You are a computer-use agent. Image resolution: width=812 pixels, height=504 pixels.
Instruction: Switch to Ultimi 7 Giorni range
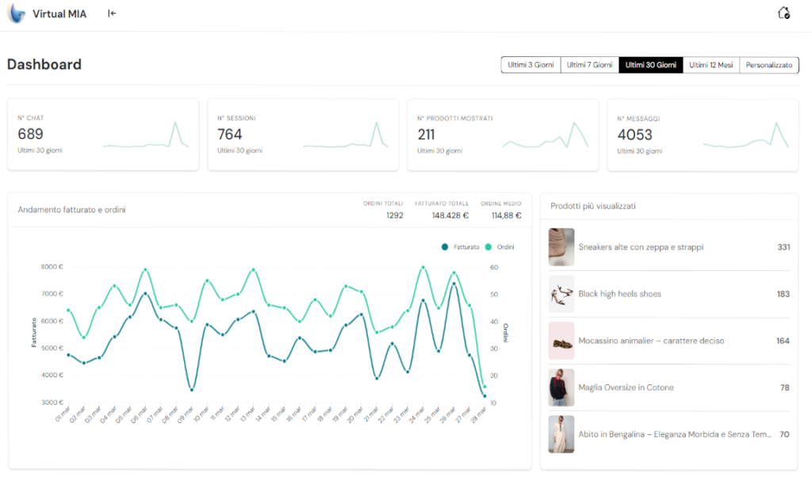coord(589,65)
